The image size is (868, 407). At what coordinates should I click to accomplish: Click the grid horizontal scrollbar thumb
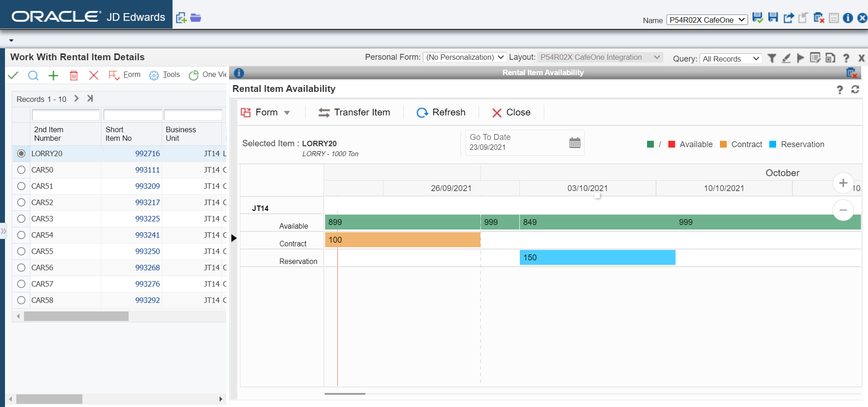pos(76,316)
